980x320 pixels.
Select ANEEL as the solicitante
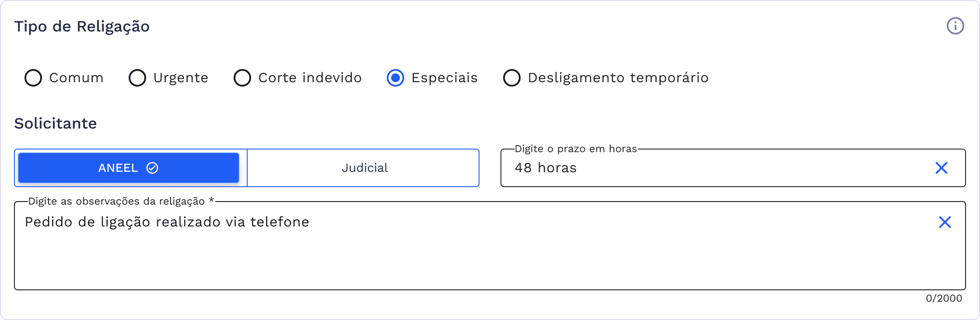pyautogui.click(x=127, y=167)
